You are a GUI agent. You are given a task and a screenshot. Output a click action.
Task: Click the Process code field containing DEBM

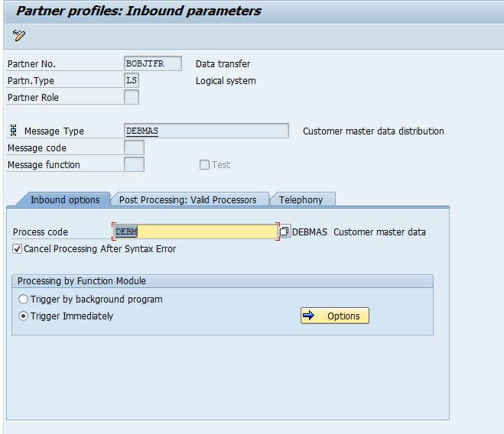tap(195, 232)
